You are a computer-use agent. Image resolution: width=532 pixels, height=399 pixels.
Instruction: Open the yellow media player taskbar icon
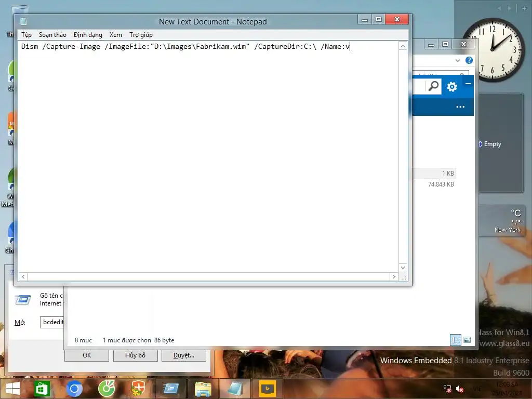pyautogui.click(x=268, y=389)
